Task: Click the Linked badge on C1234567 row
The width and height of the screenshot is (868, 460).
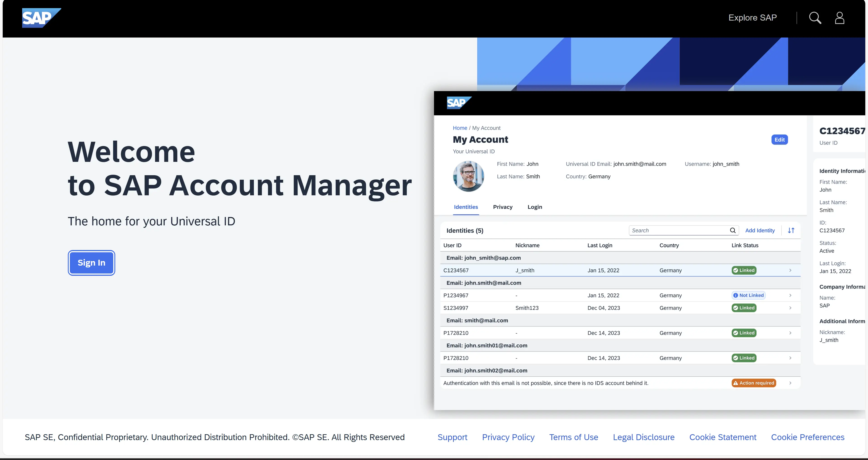Action: [744, 270]
